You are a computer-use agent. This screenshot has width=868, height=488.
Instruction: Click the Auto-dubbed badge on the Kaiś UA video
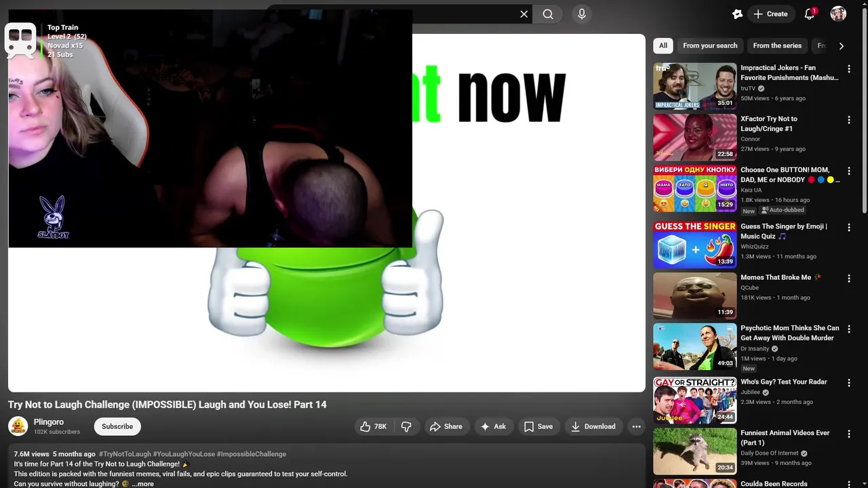point(782,210)
